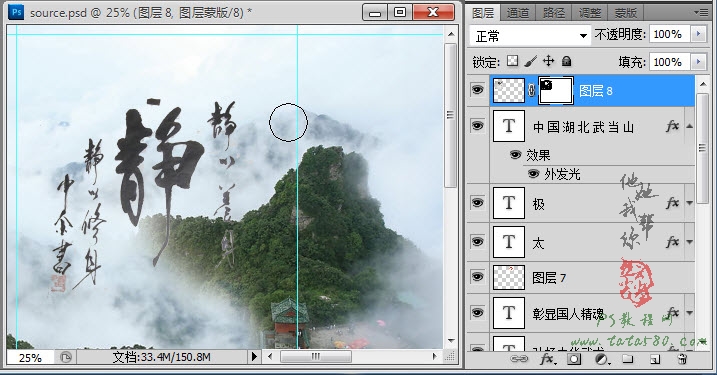Click the document vertical scrollbar thumb

pyautogui.click(x=450, y=115)
